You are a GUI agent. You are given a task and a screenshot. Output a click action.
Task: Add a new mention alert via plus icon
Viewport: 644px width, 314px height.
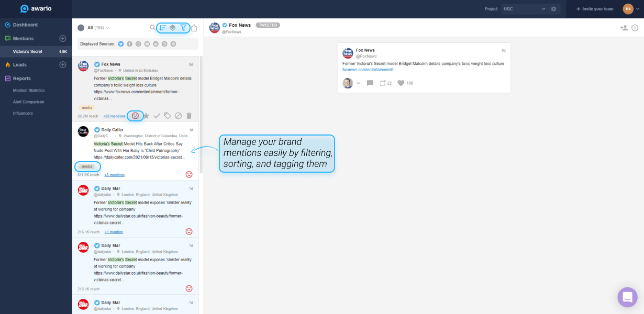[63, 38]
